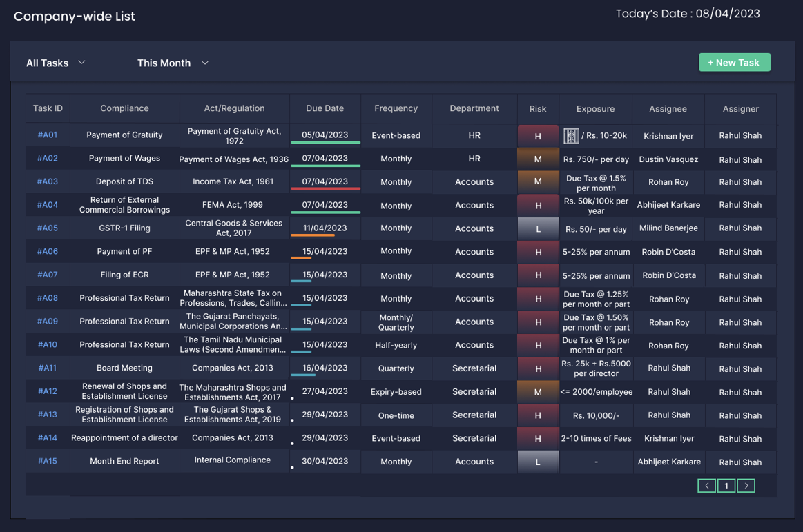The height and width of the screenshot is (532, 803).
Task: Select task ID #A11
Action: 48,368
